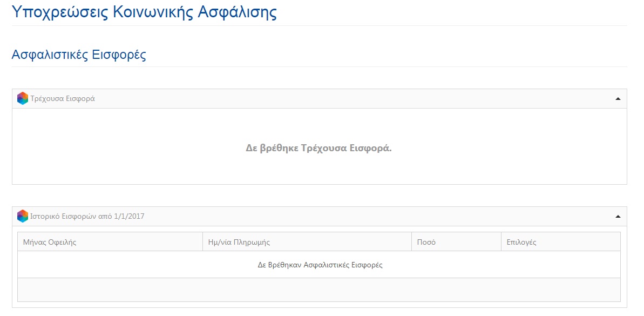The height and width of the screenshot is (316, 644).
Task: Click the Δε Βρέθηκαν Ασφαλιστικές Εισφορές table row
Action: point(320,265)
